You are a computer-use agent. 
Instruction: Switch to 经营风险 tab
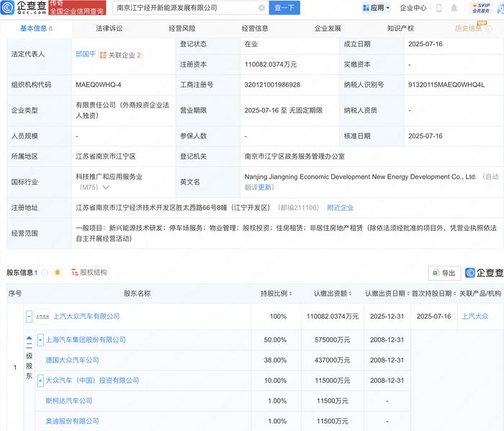click(x=182, y=28)
